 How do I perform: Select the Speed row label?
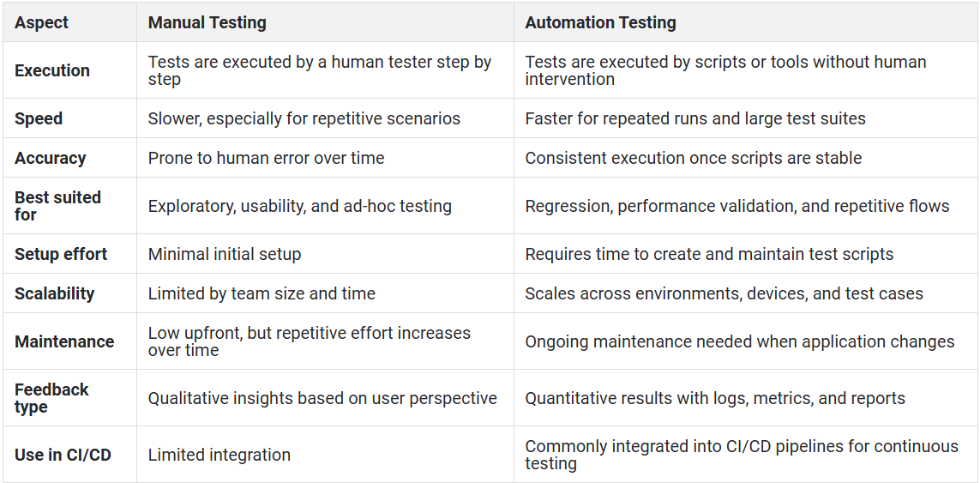[x=39, y=119]
